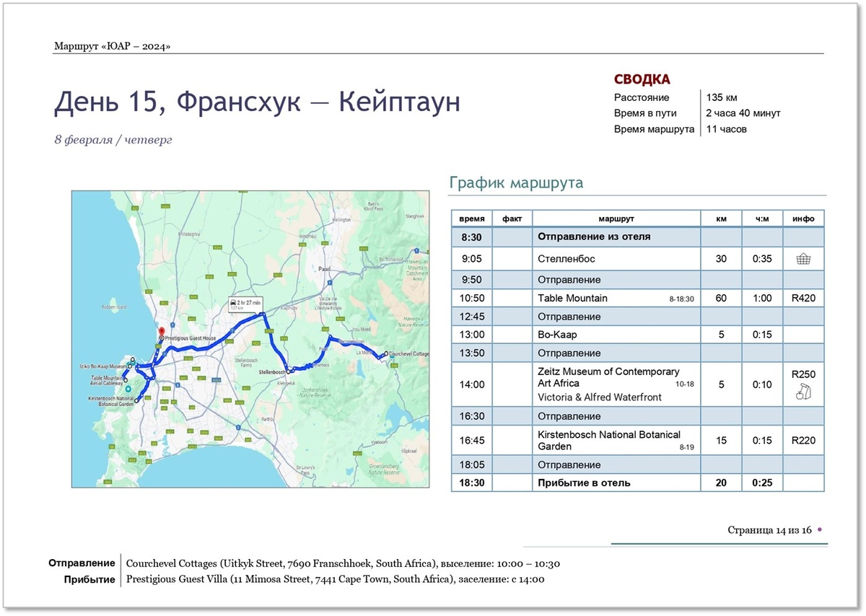Select the 2 часа 40 минут value
The width and height of the screenshot is (866, 616).
[x=743, y=113]
